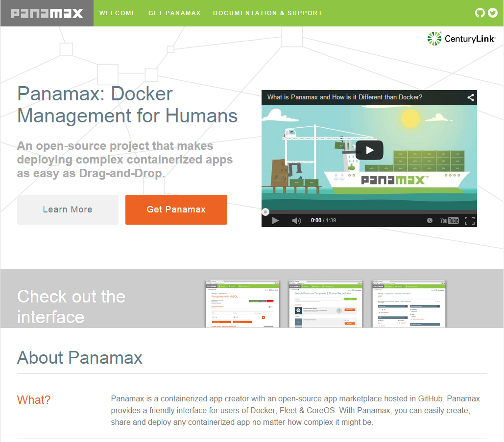Click the Learn More button
504x442 pixels.
click(x=68, y=209)
